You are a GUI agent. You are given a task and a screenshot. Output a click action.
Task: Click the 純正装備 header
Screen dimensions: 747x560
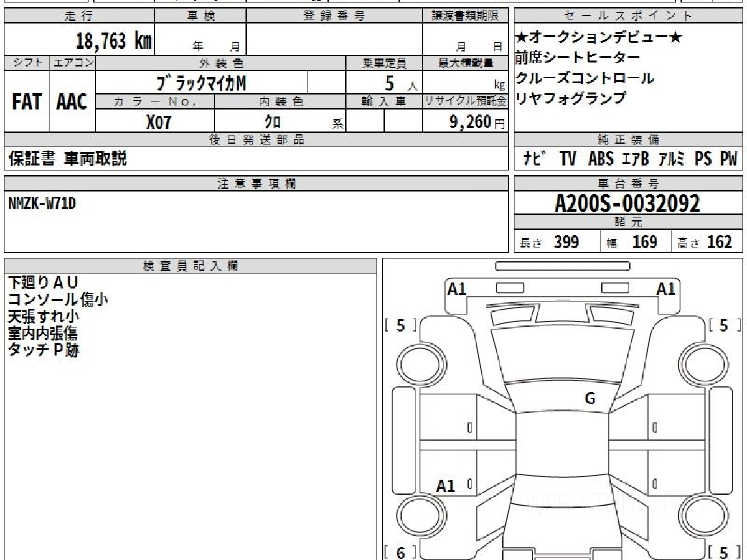pos(628,140)
